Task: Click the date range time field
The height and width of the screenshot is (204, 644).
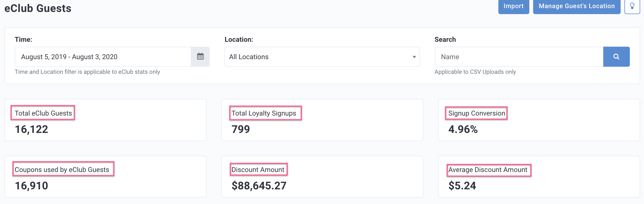Action: point(103,57)
